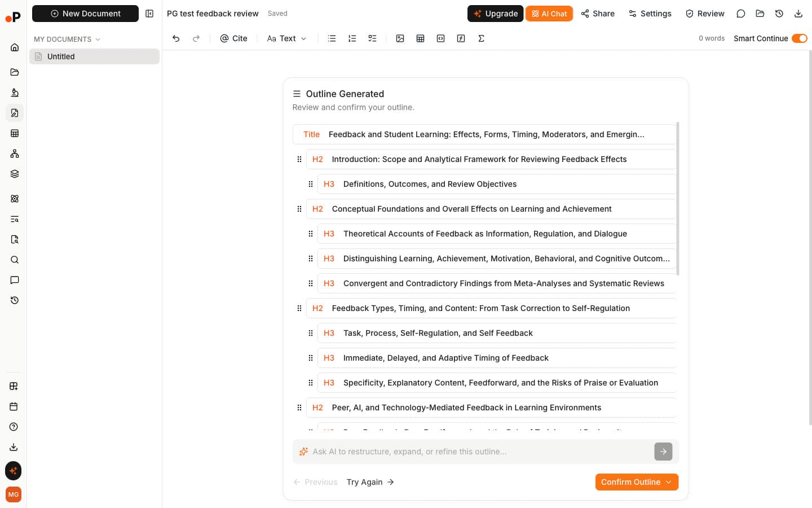Image resolution: width=812 pixels, height=508 pixels.
Task: Open Review in header
Action: tap(705, 14)
